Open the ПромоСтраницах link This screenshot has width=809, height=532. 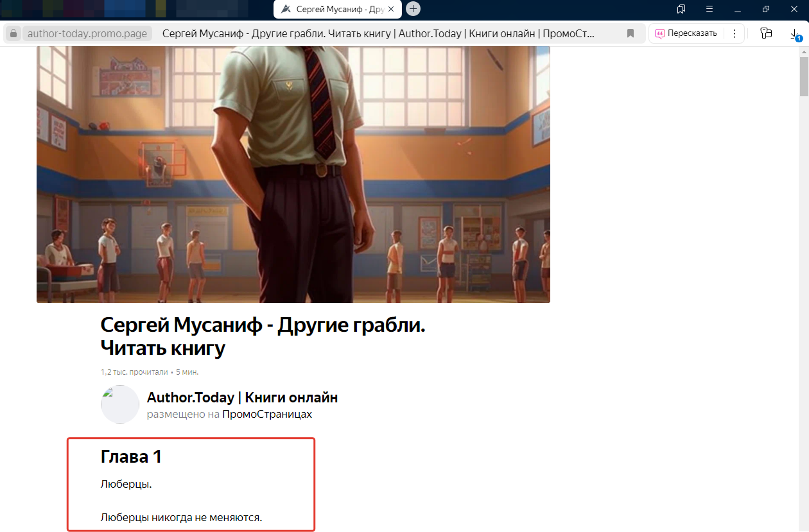coord(267,414)
